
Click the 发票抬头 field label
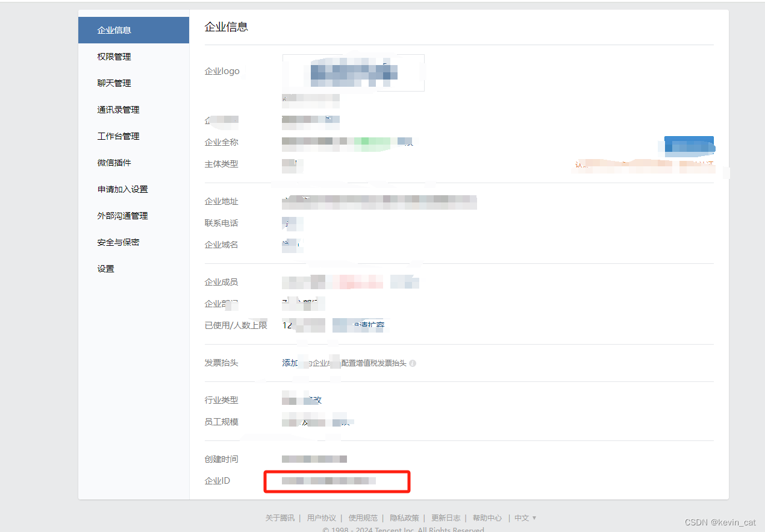[222, 363]
